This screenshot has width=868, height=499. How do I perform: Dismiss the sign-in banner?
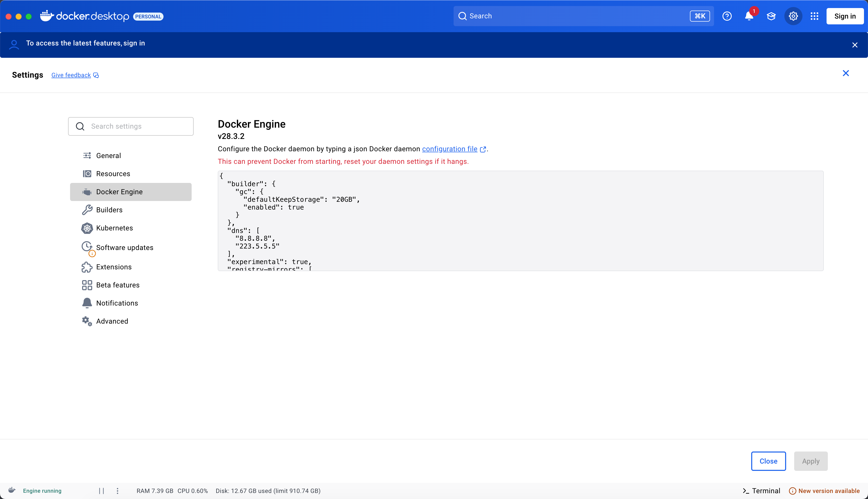point(855,45)
